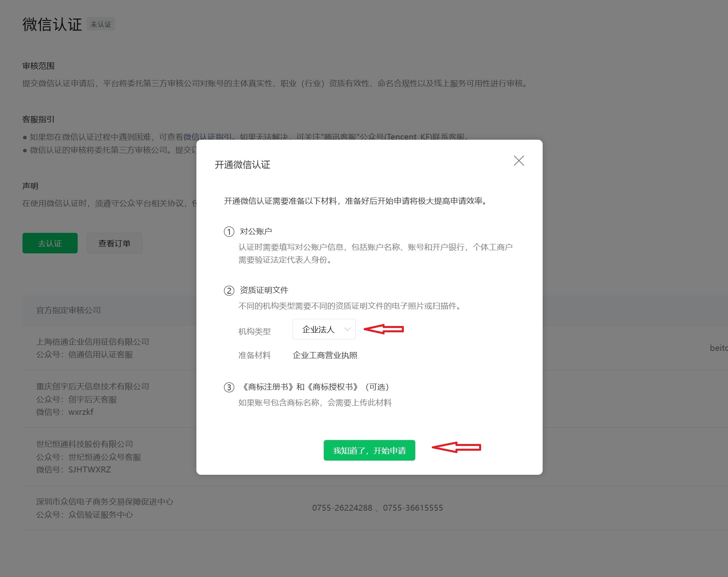Open the 机构类型 dropdown showing 企业法人
The height and width of the screenshot is (577, 728).
(324, 329)
